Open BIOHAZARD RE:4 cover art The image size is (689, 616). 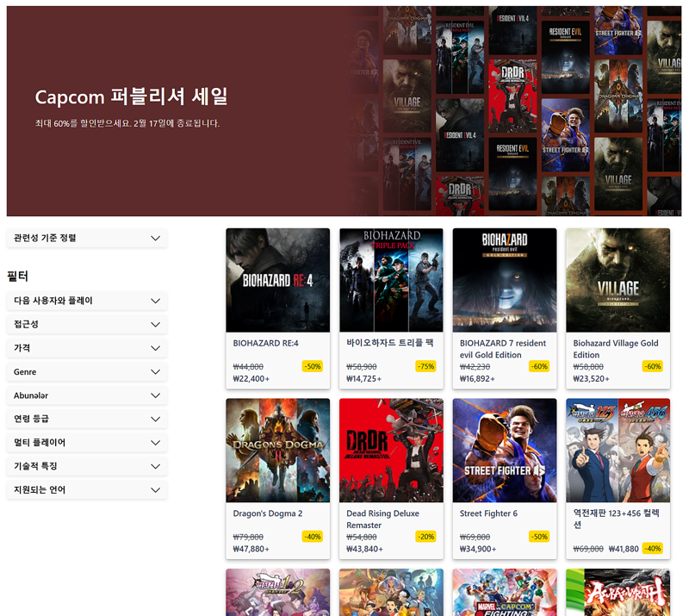(277, 280)
